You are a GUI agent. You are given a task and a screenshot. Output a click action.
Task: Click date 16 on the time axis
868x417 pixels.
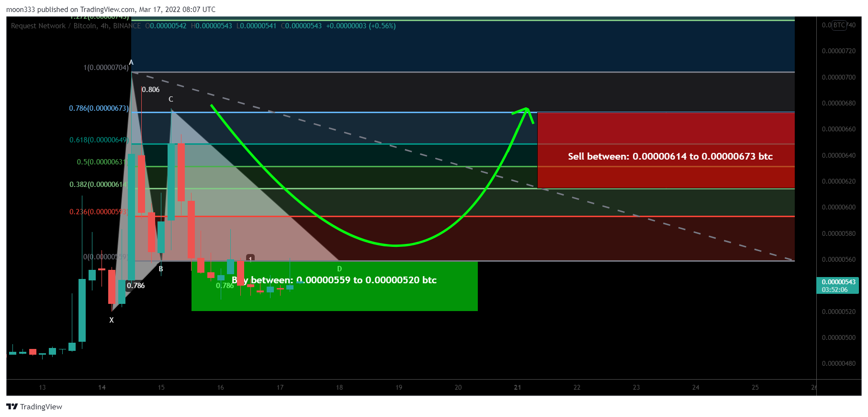[221, 387]
